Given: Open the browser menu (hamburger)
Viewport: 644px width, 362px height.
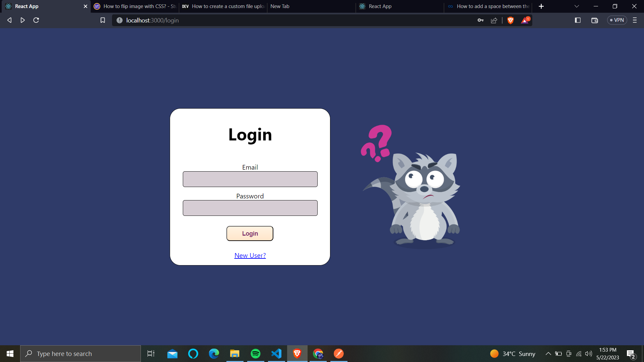Looking at the screenshot, I should click(x=635, y=20).
